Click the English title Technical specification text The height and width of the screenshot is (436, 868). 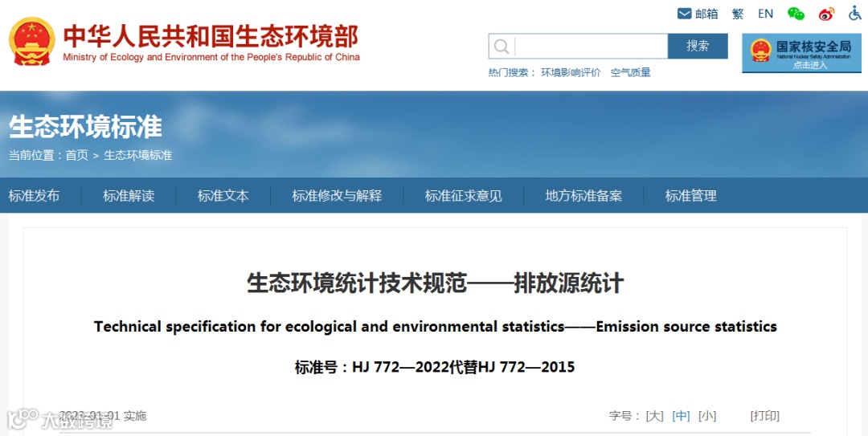tap(435, 327)
